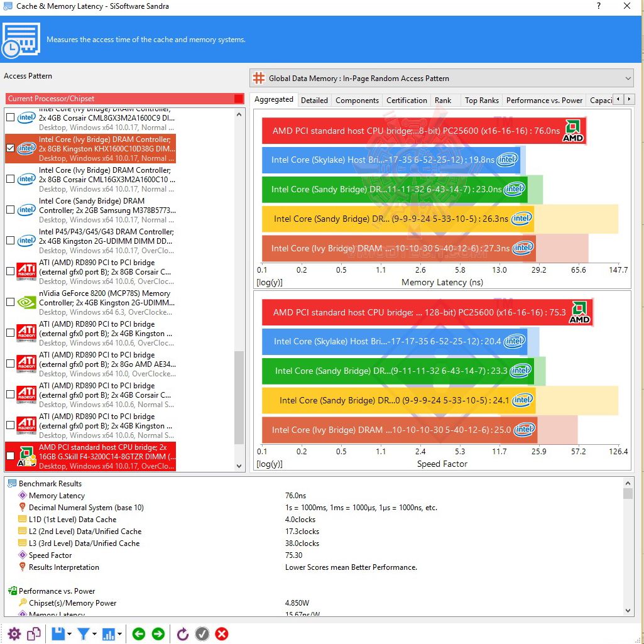
Task: Click the save floppy disk icon
Action: (58, 634)
